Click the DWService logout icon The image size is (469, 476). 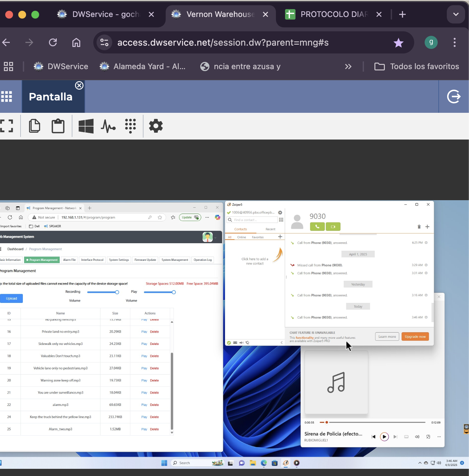click(454, 97)
